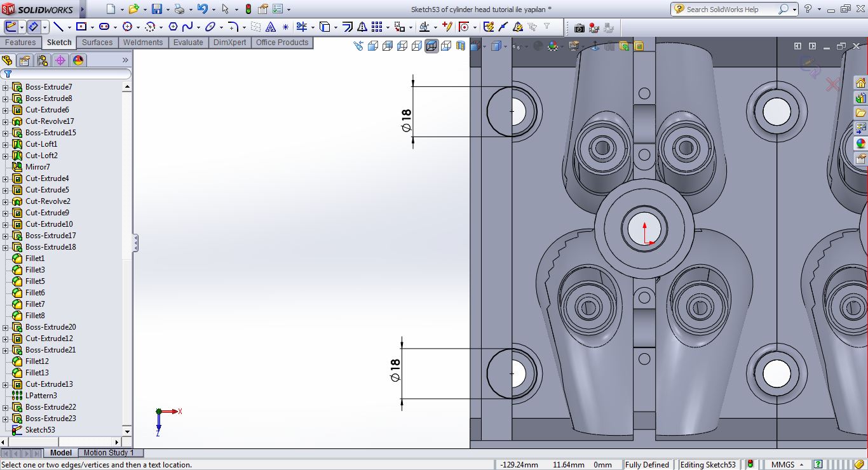The image size is (868, 470).
Task: Click the Sketch Text tool
Action: tap(271, 27)
